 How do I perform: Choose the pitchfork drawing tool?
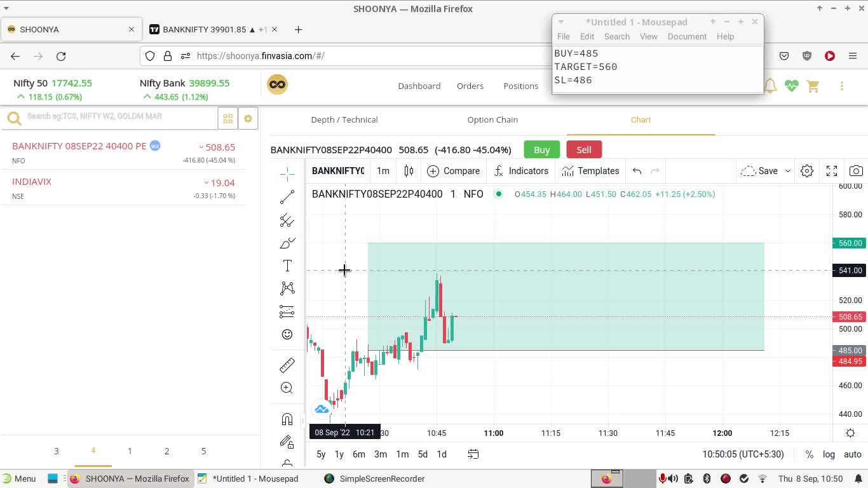(x=287, y=220)
